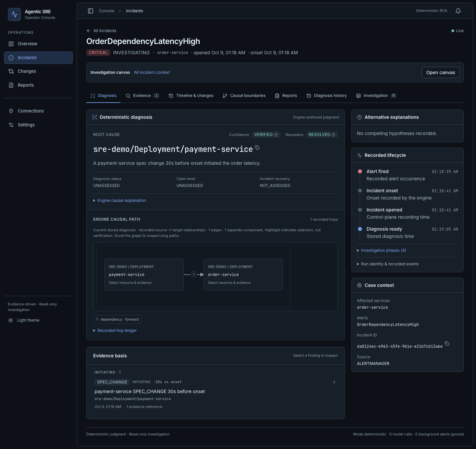
Task: Copy the Incident ID
Action: 447,343
